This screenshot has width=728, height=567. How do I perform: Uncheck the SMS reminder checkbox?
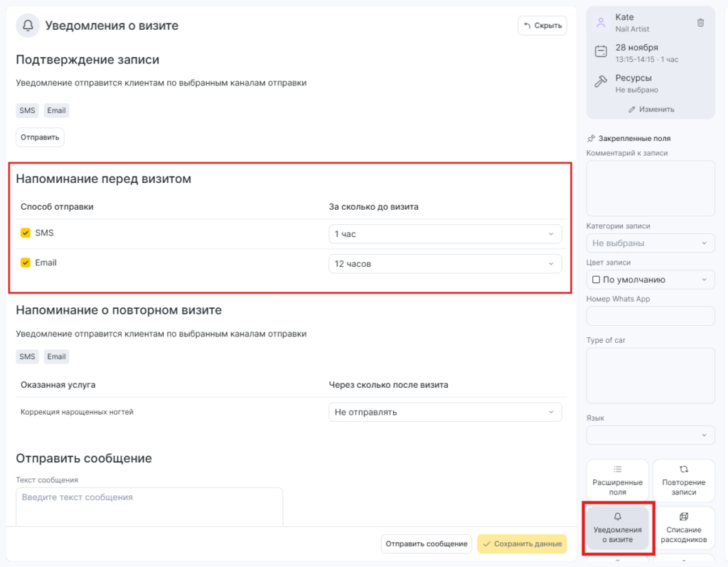[x=26, y=233]
